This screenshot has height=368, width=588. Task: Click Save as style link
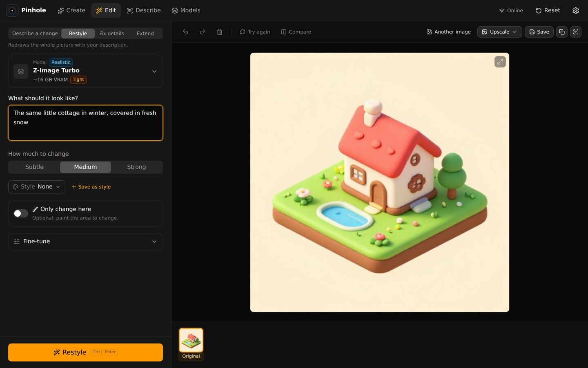[91, 187]
